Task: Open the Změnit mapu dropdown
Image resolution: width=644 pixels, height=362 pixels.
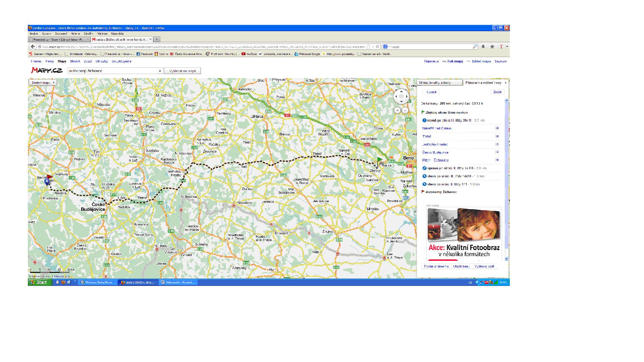Action: 43,82
